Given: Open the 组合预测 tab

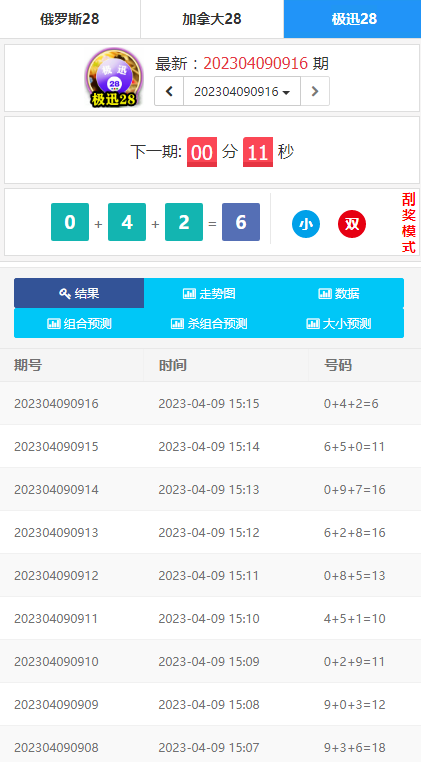Looking at the screenshot, I should click(79, 323).
